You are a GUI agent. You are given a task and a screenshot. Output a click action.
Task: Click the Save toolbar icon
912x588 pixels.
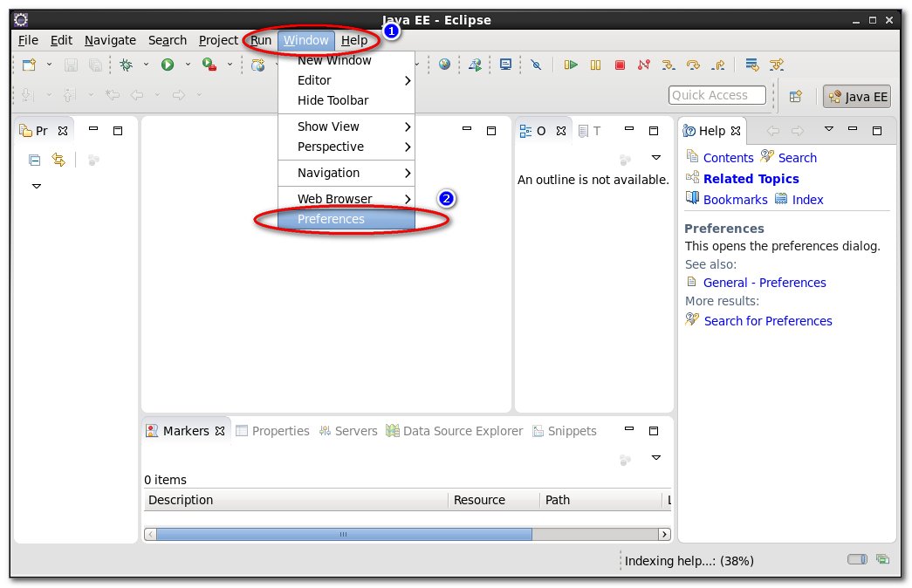coord(71,65)
